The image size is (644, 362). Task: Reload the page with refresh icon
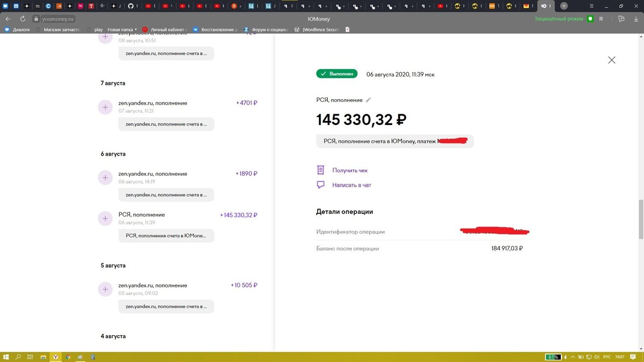[22, 18]
